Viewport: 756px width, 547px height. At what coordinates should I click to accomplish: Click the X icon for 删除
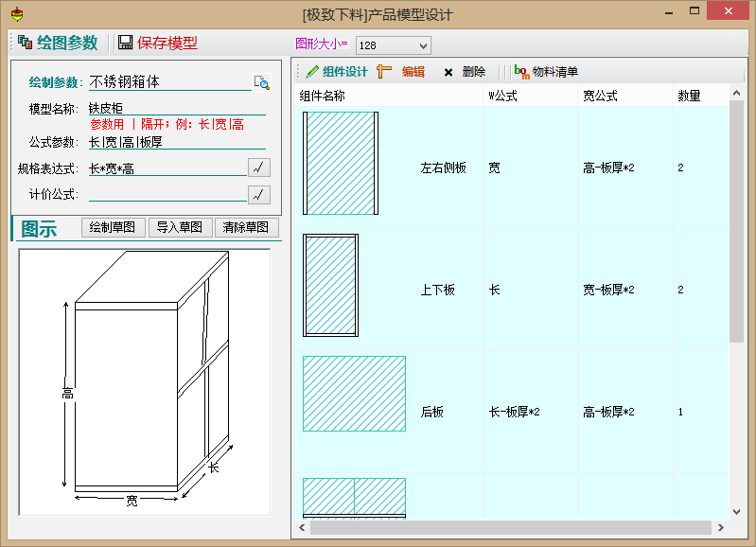tap(448, 72)
